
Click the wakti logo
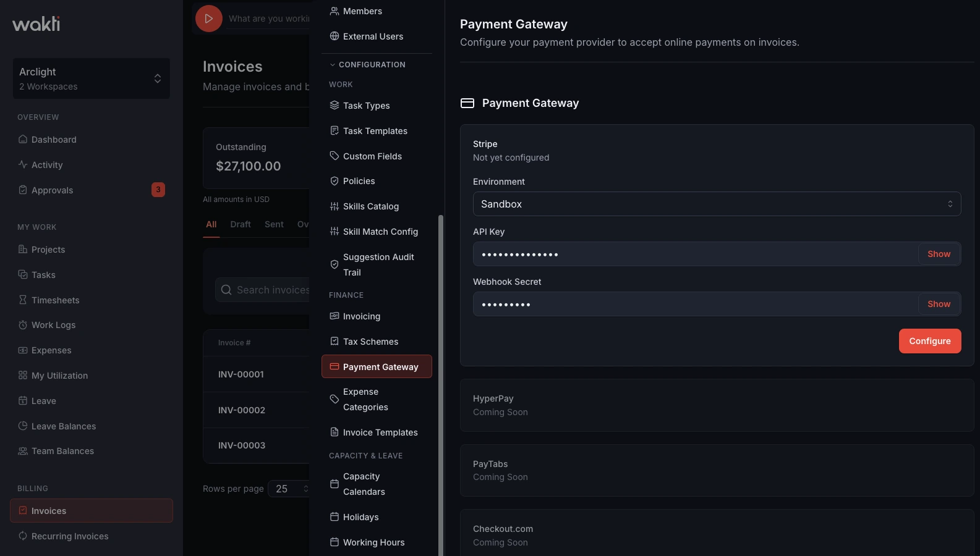pos(36,23)
